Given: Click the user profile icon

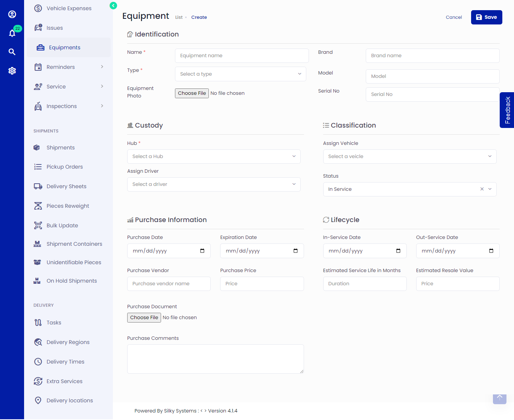Looking at the screenshot, I should pos(12,14).
